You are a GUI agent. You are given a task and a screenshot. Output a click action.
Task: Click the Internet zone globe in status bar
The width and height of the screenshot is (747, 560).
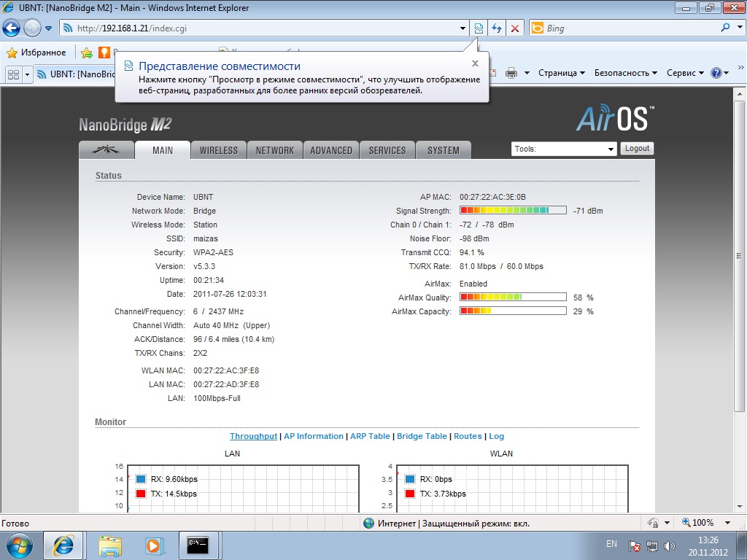coord(368,524)
